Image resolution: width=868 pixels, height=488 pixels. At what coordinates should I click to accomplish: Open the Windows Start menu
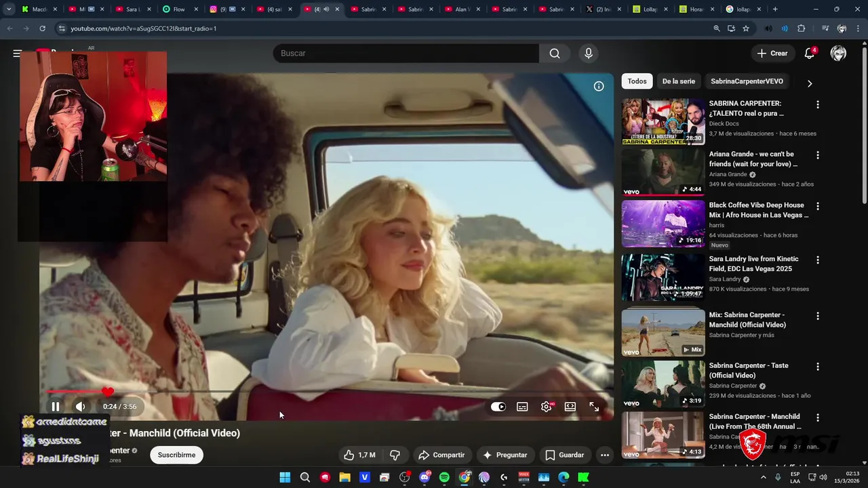click(x=285, y=477)
